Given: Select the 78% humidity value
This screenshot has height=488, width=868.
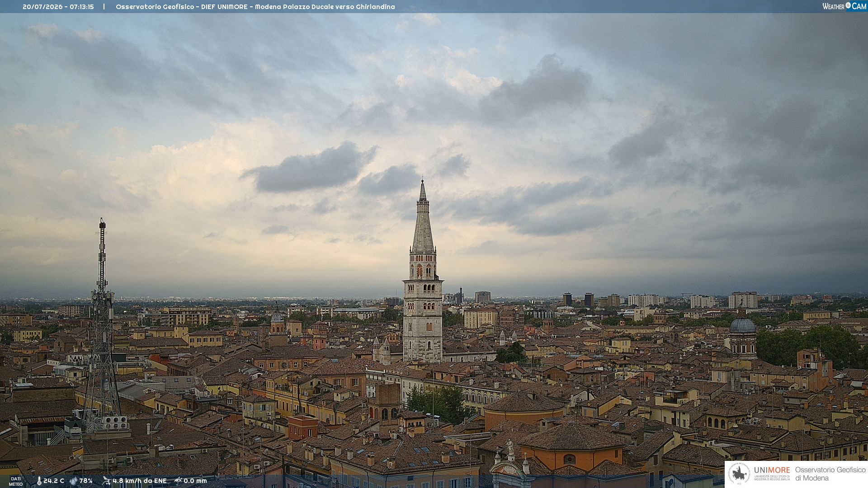Looking at the screenshot, I should click(x=86, y=481).
